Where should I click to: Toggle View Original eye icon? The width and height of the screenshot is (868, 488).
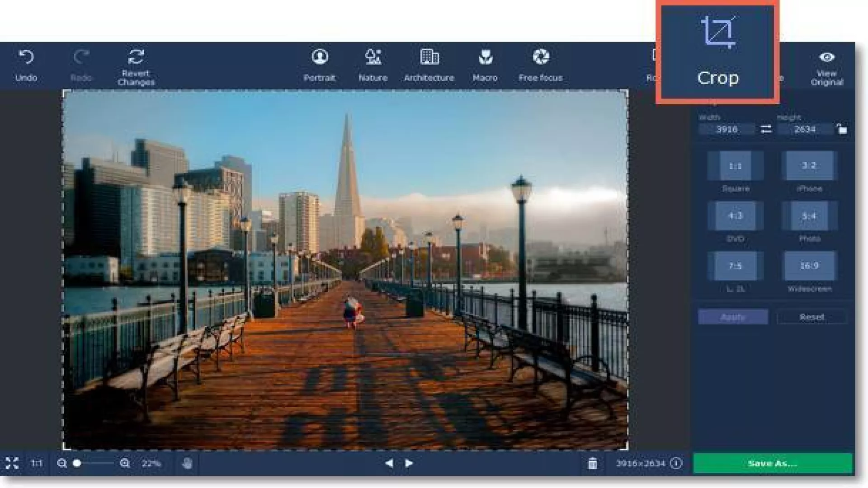tap(827, 57)
